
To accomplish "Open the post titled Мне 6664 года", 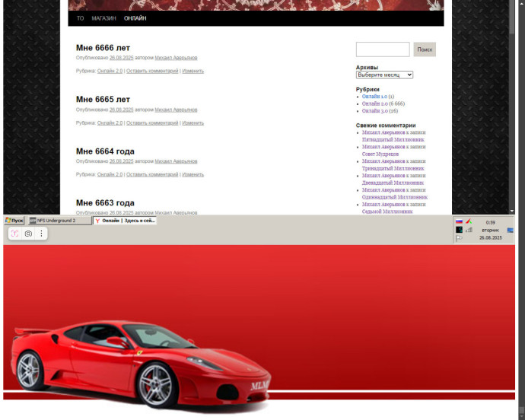I will pyautogui.click(x=105, y=151).
